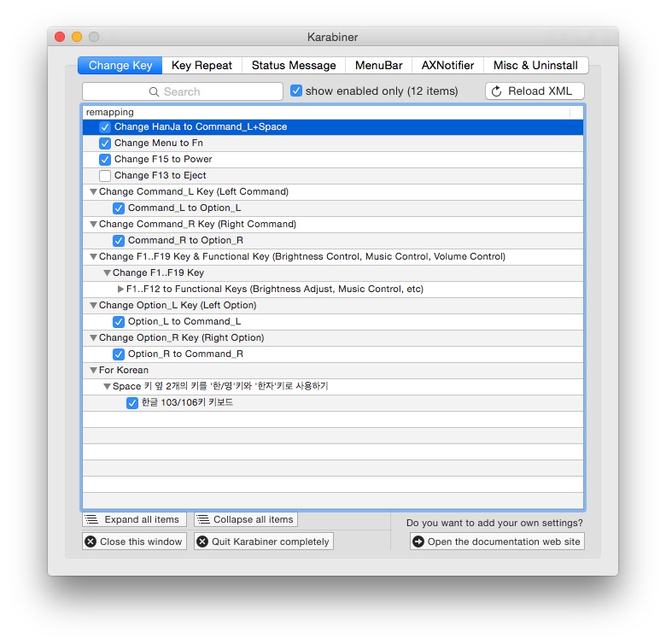The width and height of the screenshot is (666, 644).
Task: Select the 'Change F13 to Eject' row text
Action: coord(161,175)
